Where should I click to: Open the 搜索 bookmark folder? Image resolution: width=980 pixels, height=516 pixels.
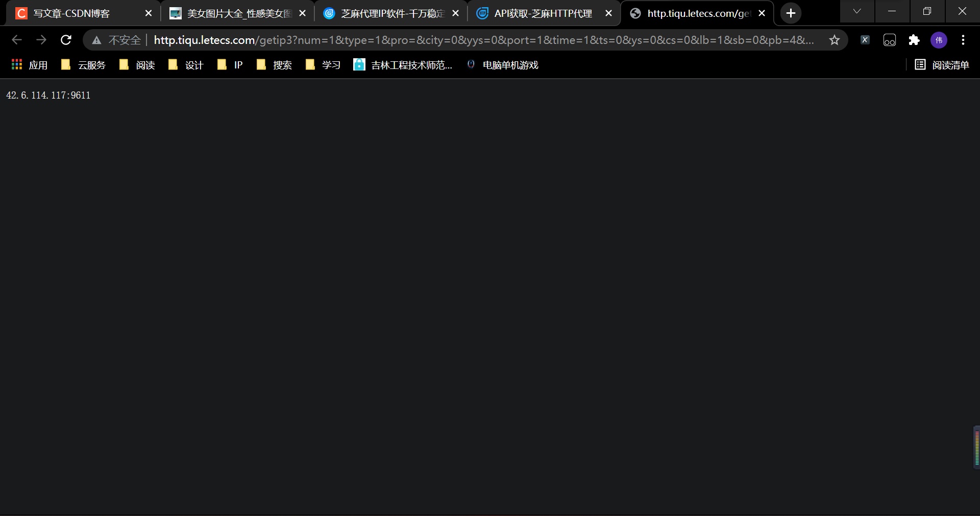click(274, 65)
